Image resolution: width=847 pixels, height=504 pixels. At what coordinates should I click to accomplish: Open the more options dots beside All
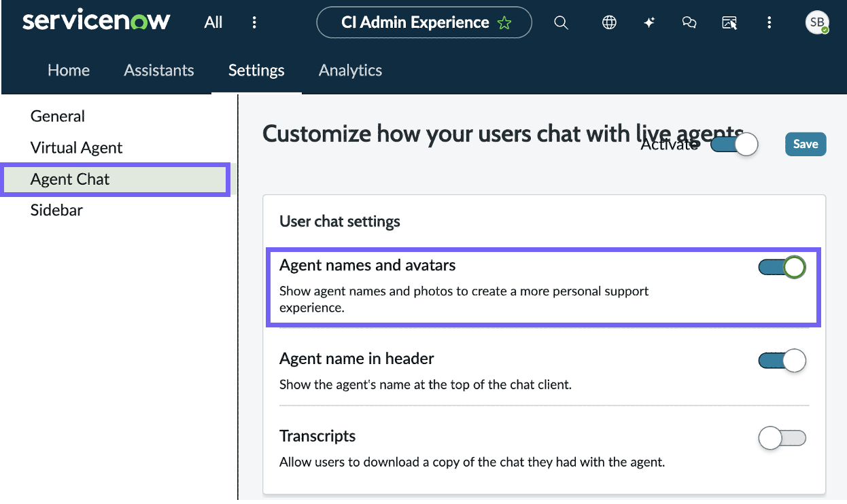254,22
